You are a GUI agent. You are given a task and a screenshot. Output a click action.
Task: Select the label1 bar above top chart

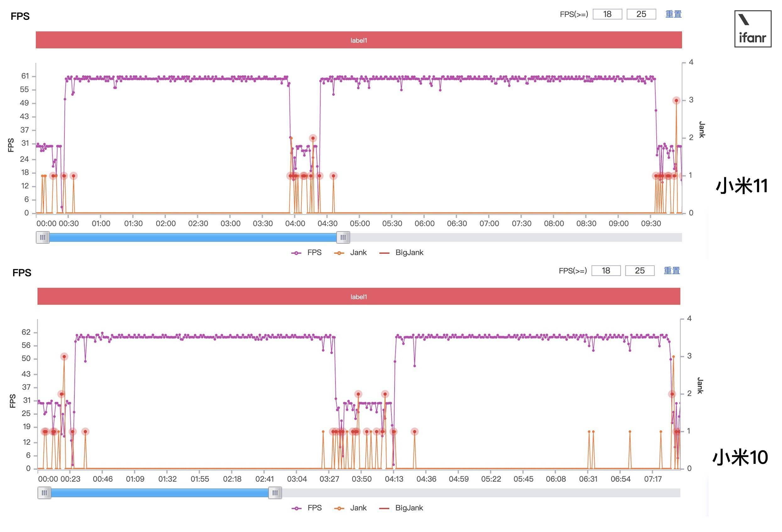[359, 40]
